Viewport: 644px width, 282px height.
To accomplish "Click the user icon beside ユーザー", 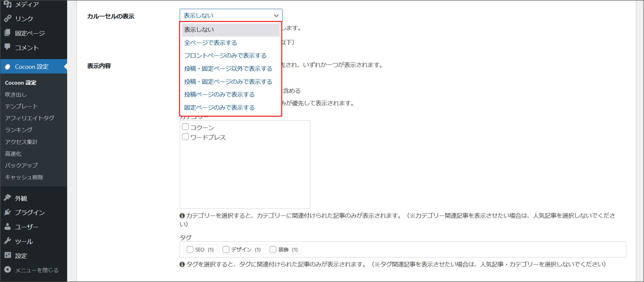I will [x=8, y=227].
